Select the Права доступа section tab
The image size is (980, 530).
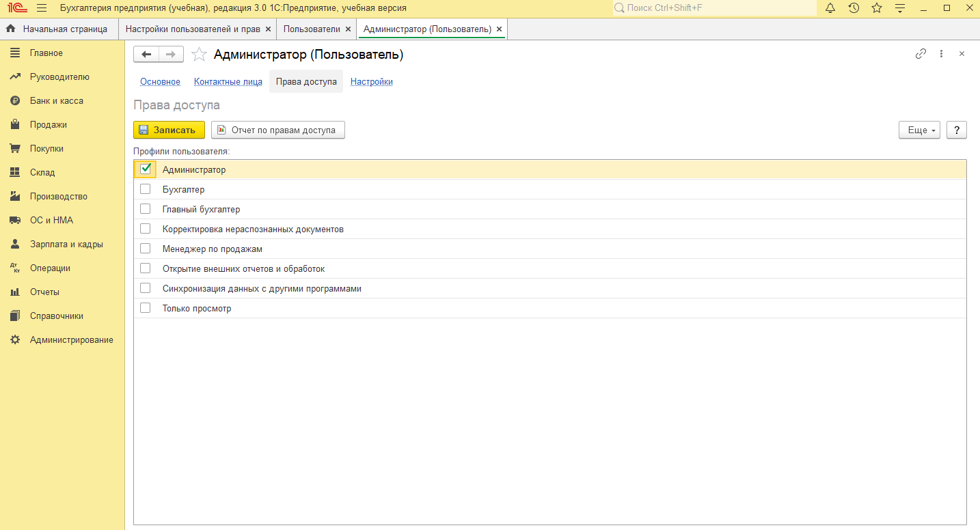(x=306, y=81)
